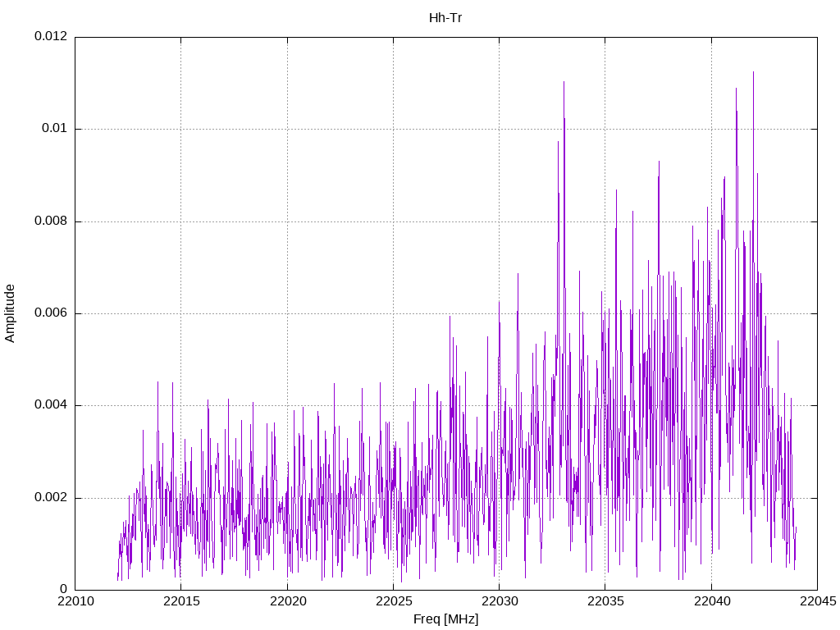Click the y-axis tick label 0.006
The image size is (840, 630).
(51, 313)
